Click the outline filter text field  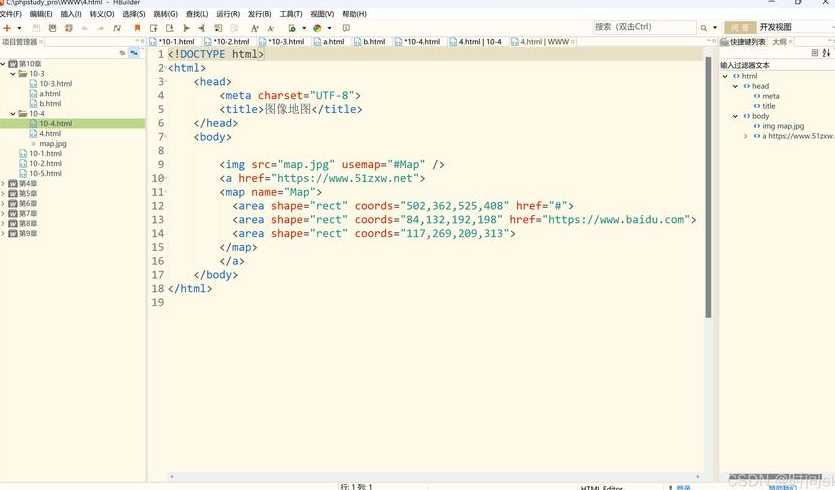(x=776, y=65)
